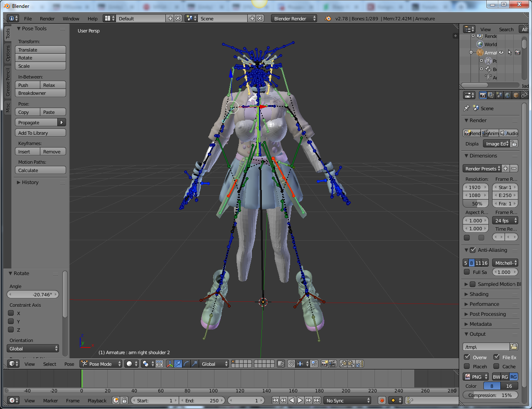532x409 pixels.
Task: Toggle Armature renderability camera in outliner
Action: [517, 52]
